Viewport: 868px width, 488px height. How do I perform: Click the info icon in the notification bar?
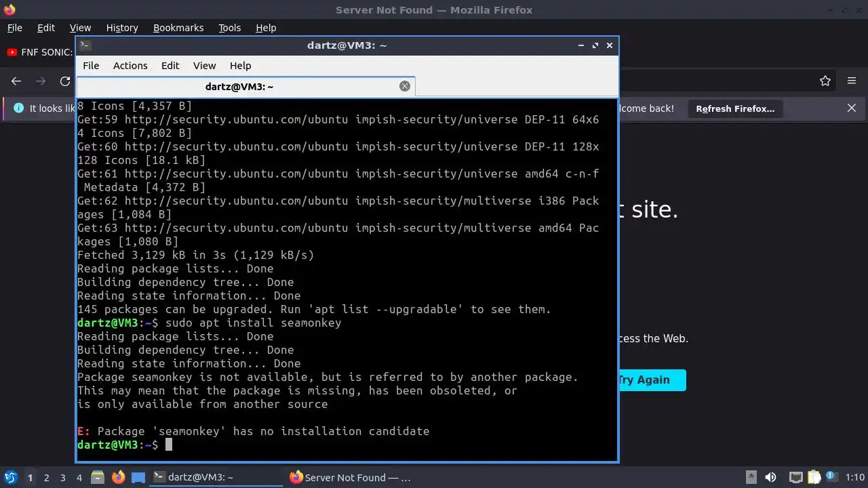(x=18, y=108)
